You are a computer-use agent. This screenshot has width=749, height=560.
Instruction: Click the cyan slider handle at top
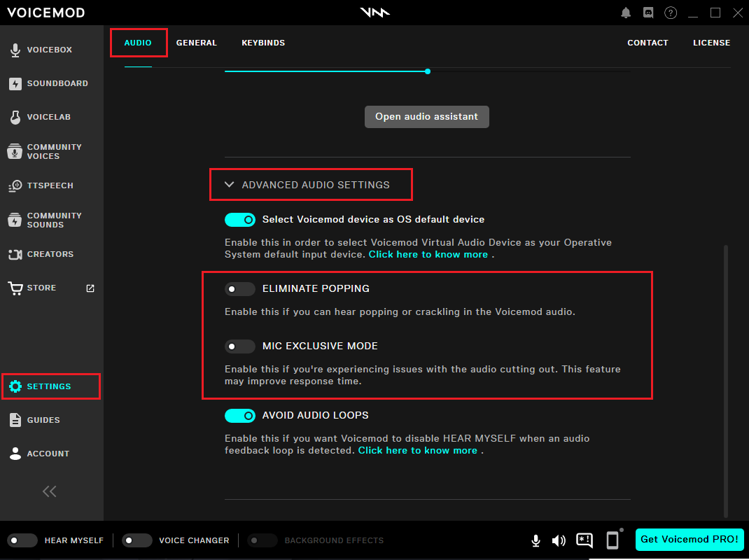pyautogui.click(x=428, y=71)
